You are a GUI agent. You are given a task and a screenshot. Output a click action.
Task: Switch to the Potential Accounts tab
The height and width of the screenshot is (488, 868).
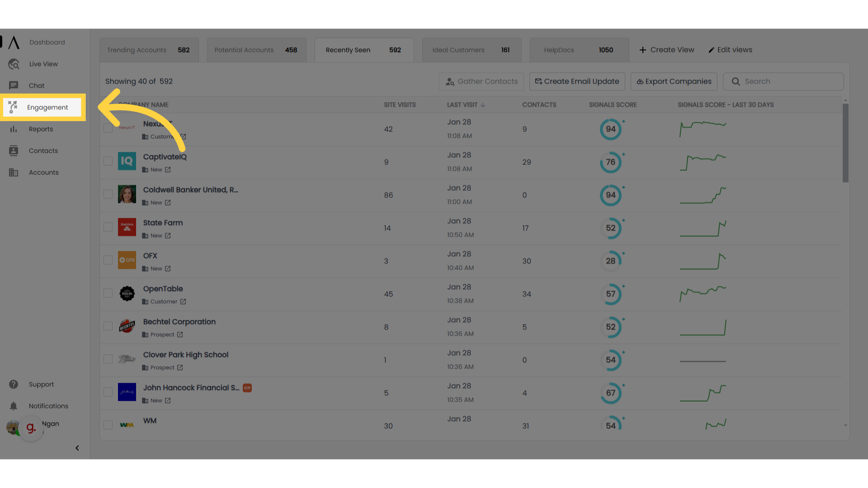[x=256, y=50]
